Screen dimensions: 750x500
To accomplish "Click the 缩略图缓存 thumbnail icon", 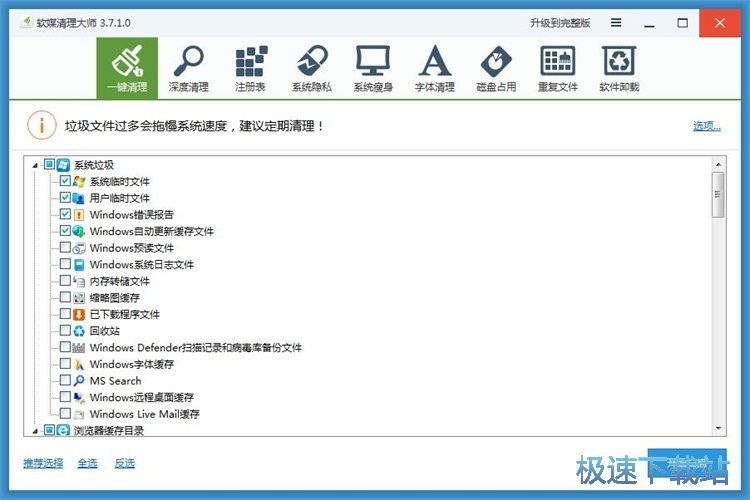I will (x=79, y=298).
